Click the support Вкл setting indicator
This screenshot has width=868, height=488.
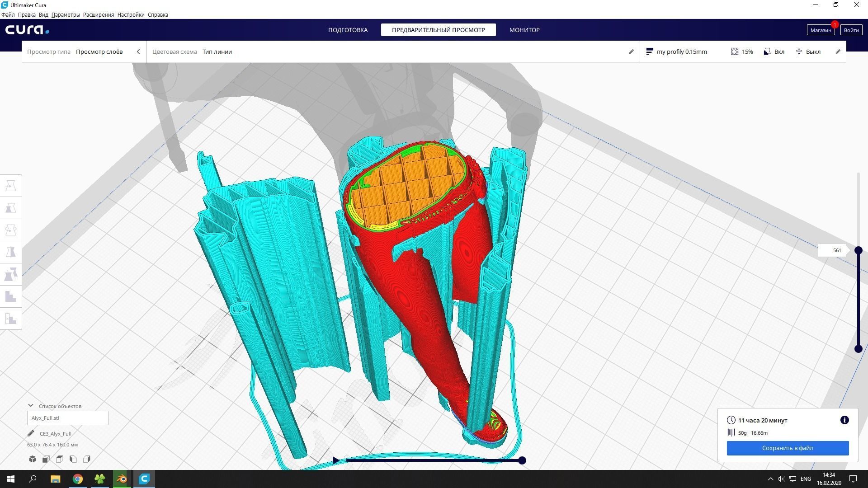(x=774, y=52)
